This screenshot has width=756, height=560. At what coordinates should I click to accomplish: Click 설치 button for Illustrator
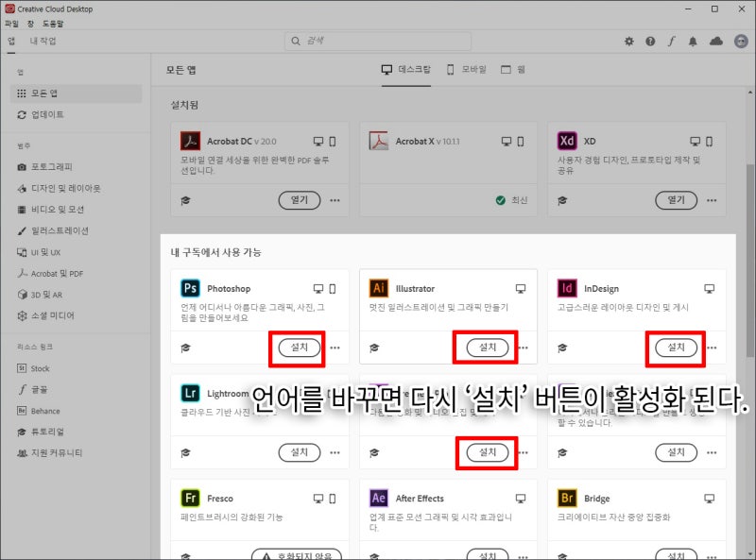[x=488, y=347]
